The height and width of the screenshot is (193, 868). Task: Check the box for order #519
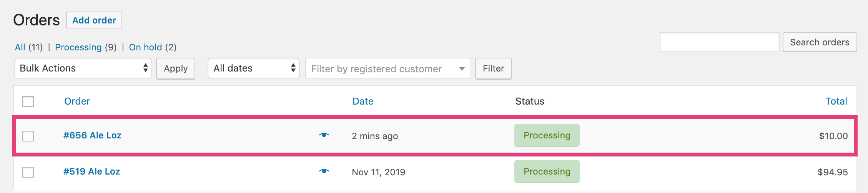click(x=28, y=172)
